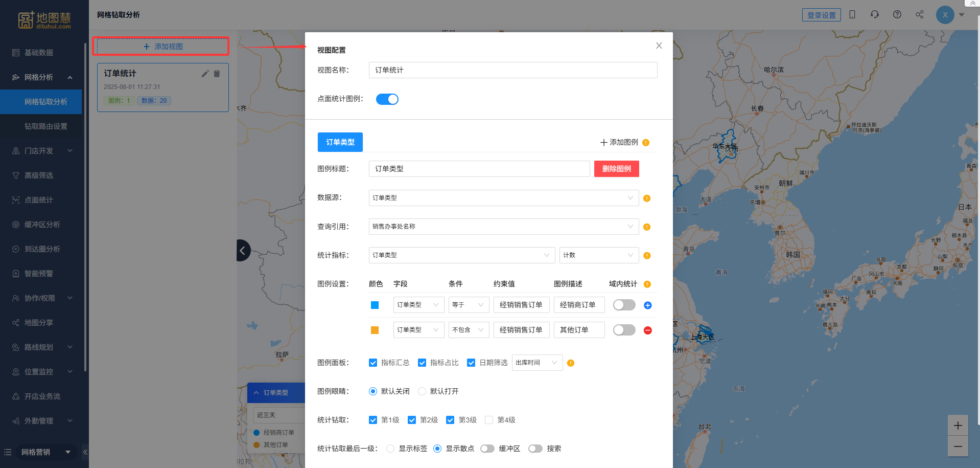Screen dimensions: 980x468
Task: Open the help question mark icon
Action: pyautogui.click(x=897, y=15)
